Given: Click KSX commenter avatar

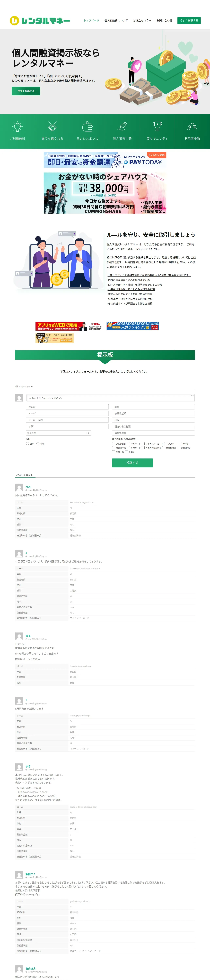Looking at the screenshot, I should tap(19, 488).
